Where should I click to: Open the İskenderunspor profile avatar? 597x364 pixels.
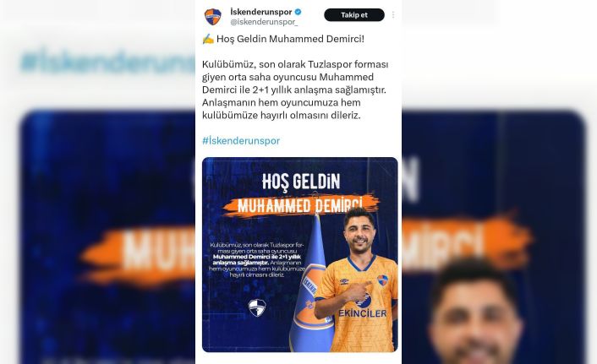tap(213, 17)
